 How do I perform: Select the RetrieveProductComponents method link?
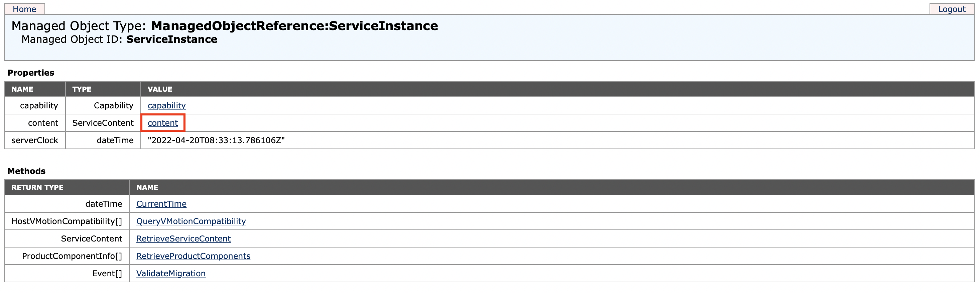tap(193, 256)
